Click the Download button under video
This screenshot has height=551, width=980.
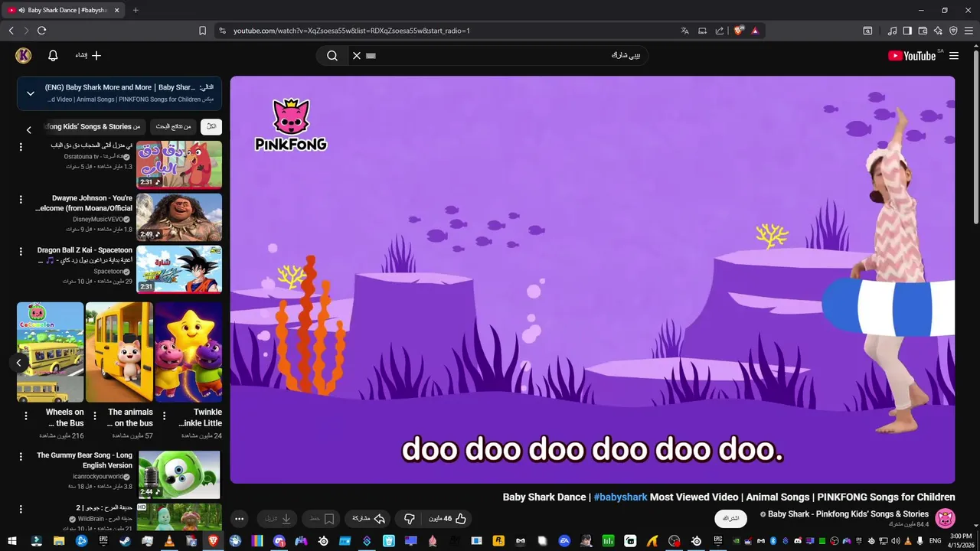point(278,519)
